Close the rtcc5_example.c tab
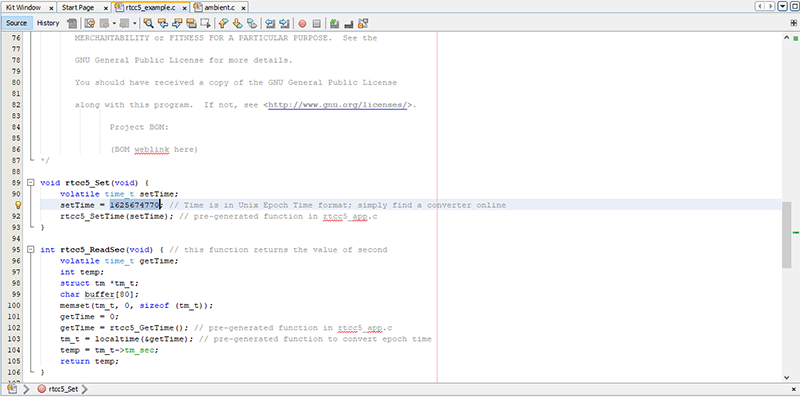Image resolution: width=800 pixels, height=397 pixels. 184,8
